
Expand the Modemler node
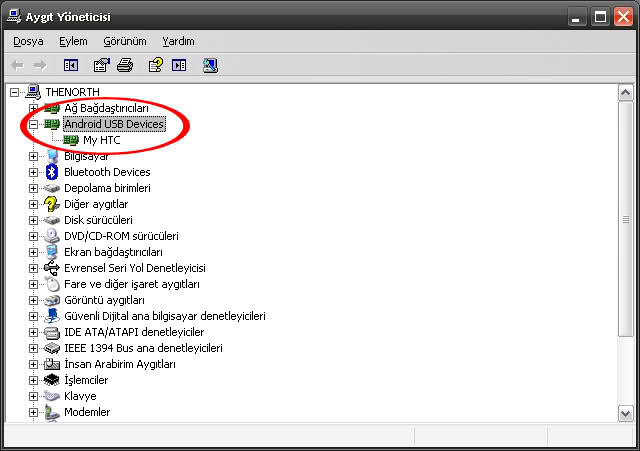[x=33, y=412]
